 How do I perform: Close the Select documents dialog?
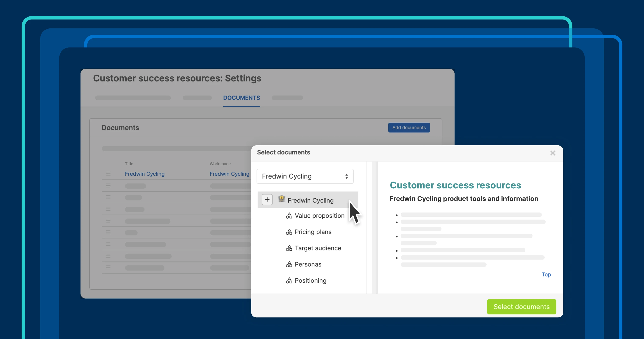553,153
